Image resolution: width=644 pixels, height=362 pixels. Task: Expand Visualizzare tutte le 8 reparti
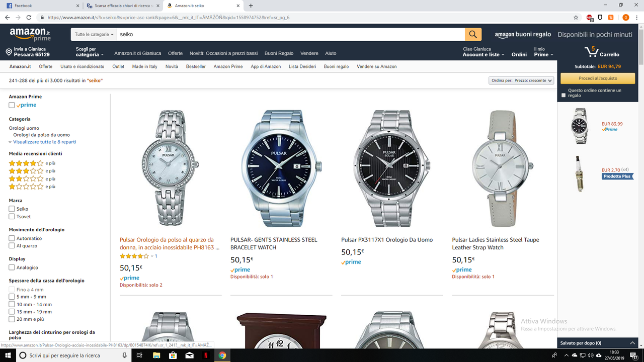click(43, 142)
